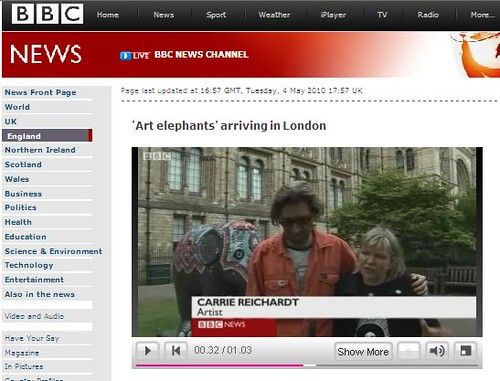Image resolution: width=500 pixels, height=381 pixels.
Task: Open Education section
Action: (25, 237)
